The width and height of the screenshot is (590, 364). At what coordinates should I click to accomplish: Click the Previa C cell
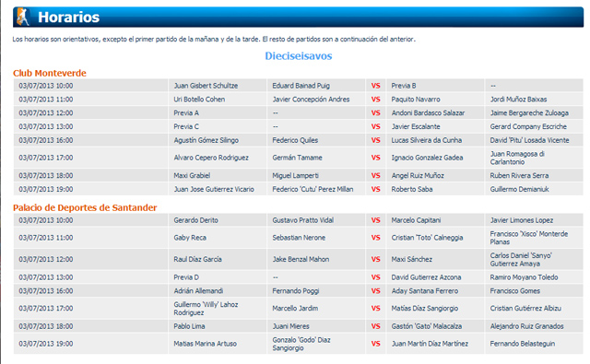tap(186, 126)
